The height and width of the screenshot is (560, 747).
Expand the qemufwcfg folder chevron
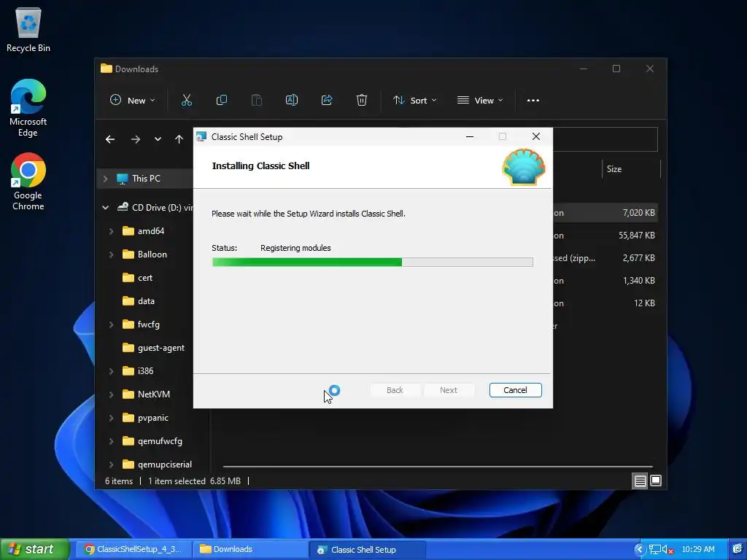coord(111,441)
